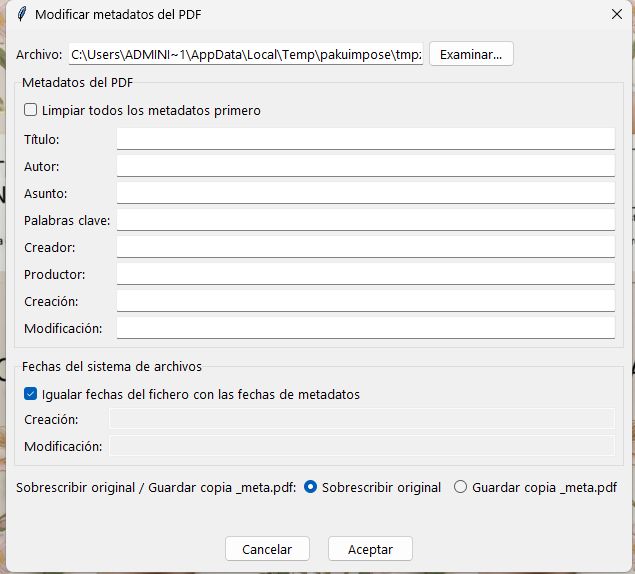This screenshot has width=635, height=574.
Task: Open file browser with Examinar button
Action: (x=471, y=54)
